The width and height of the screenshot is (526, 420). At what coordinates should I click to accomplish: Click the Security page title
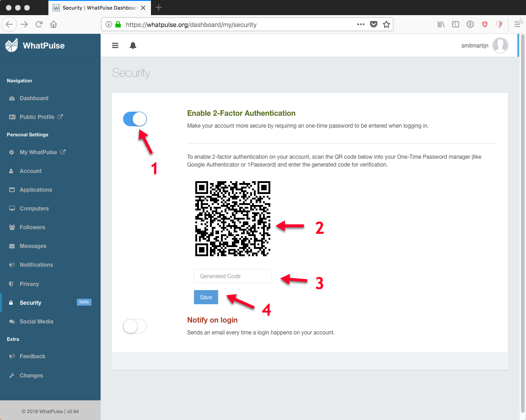click(x=131, y=73)
